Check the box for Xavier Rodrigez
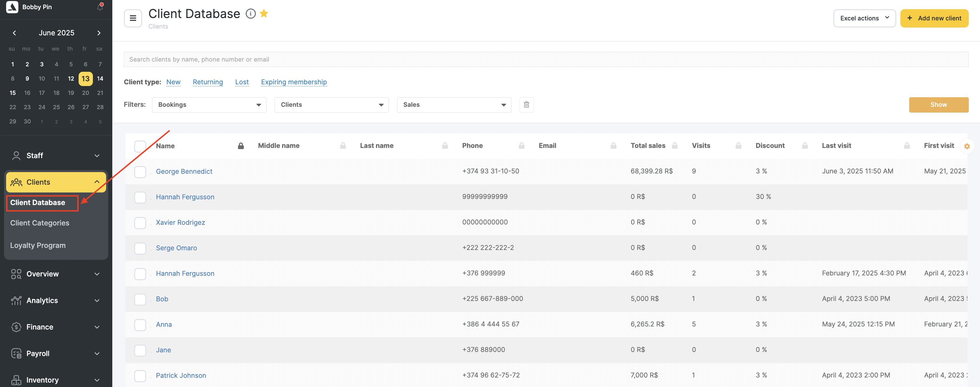This screenshot has width=980, height=387. (140, 223)
